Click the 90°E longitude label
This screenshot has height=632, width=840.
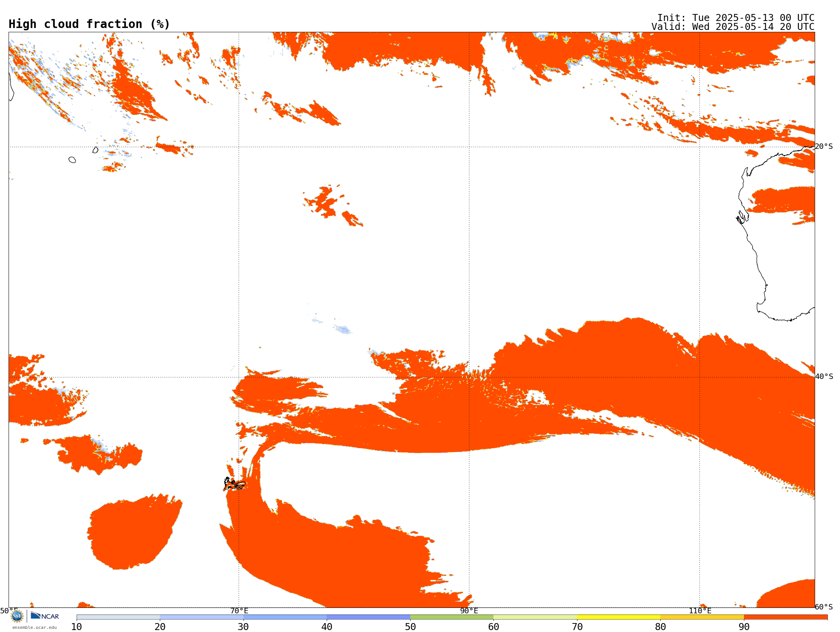tap(469, 611)
